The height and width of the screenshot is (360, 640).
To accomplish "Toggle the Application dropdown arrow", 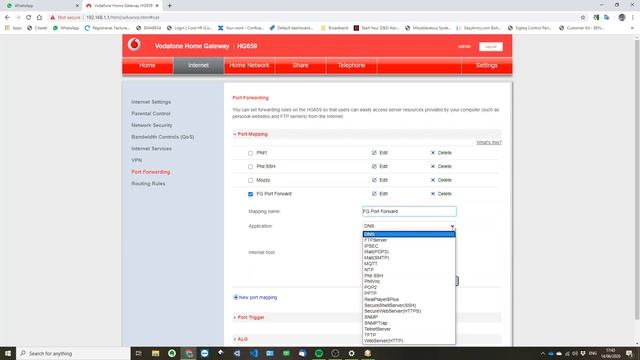I will [452, 226].
